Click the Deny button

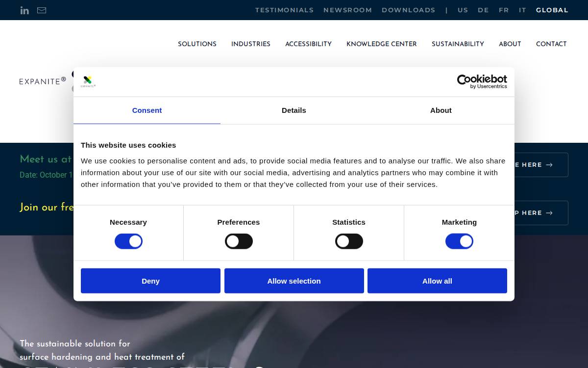[150, 281]
